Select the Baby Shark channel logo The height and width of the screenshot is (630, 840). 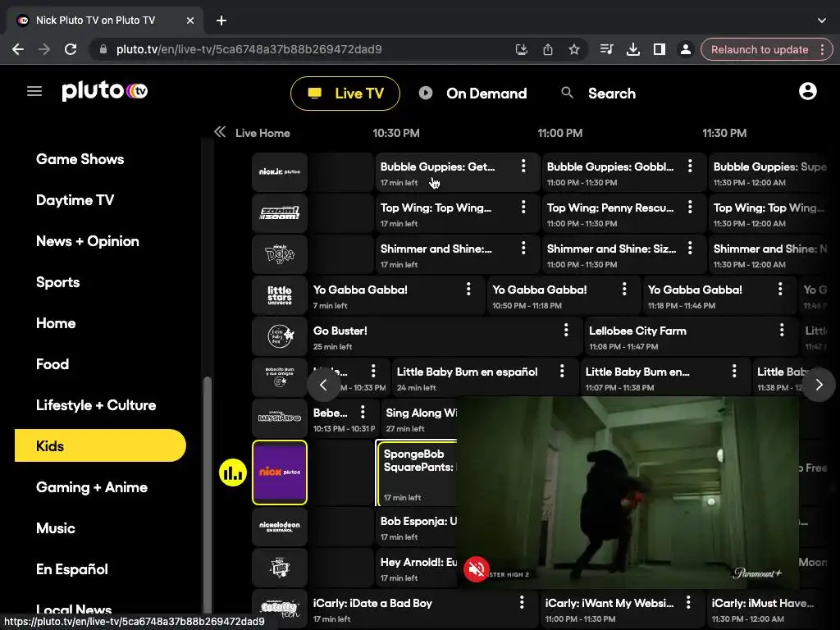280,418
